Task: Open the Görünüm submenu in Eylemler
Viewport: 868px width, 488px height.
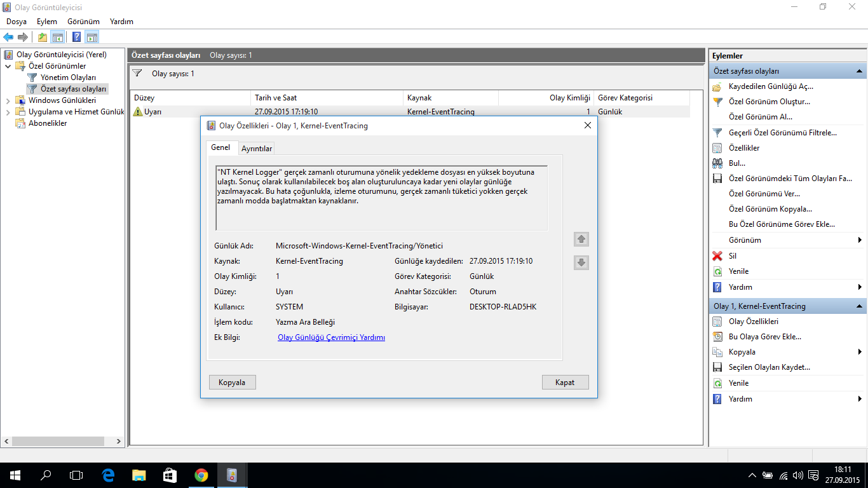Action: (787, 240)
